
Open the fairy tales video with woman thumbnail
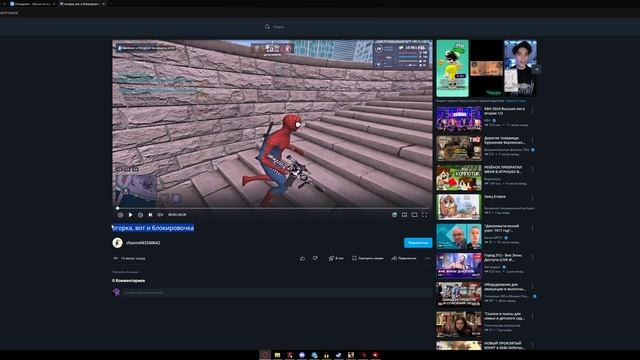[459, 325]
